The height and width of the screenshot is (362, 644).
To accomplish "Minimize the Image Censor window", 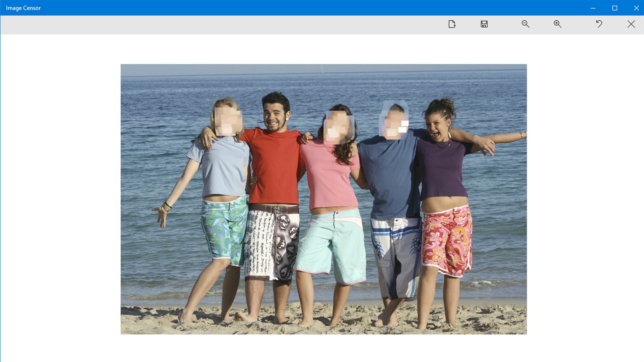I will [592, 8].
